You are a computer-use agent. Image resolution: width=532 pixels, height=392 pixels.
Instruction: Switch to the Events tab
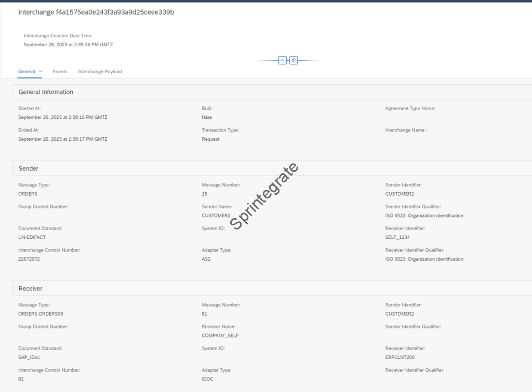(60, 71)
